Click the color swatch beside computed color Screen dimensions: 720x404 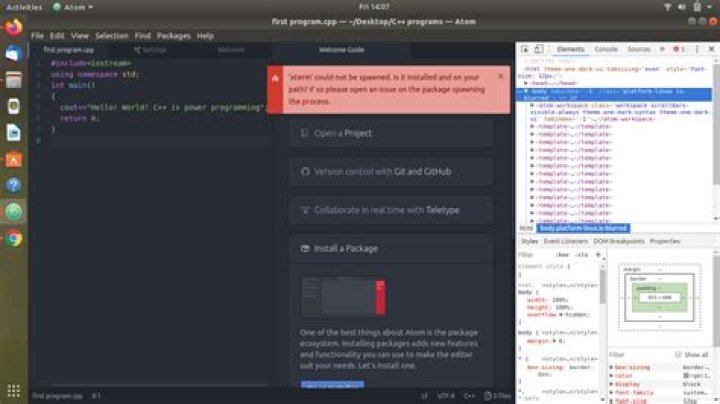click(686, 376)
